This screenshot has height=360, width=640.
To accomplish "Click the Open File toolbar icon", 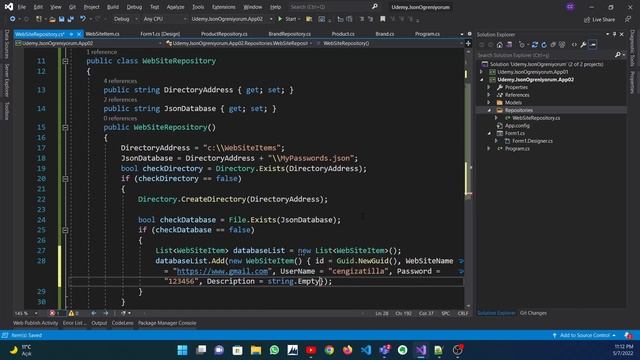I will pyautogui.click(x=52, y=19).
